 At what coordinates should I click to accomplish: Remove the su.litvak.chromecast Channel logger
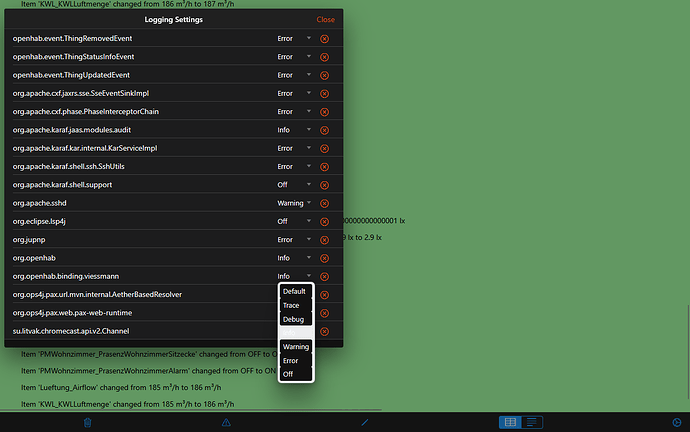324,331
